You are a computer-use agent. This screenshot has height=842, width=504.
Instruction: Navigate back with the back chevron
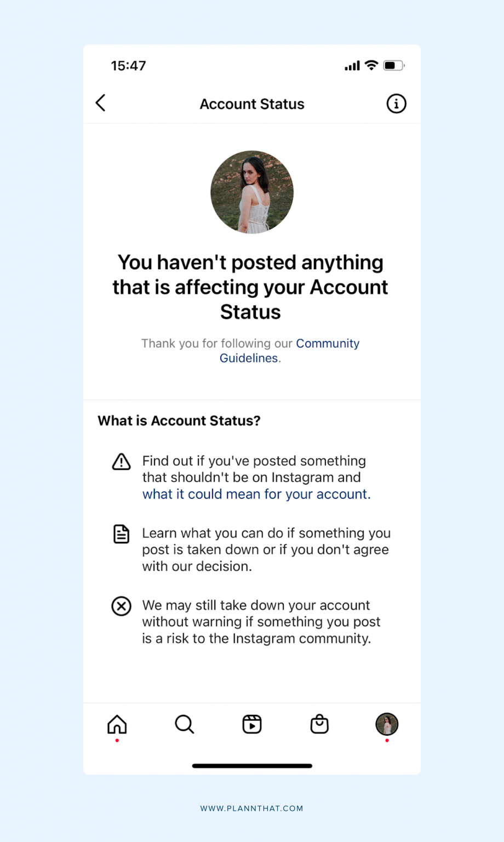tap(100, 103)
